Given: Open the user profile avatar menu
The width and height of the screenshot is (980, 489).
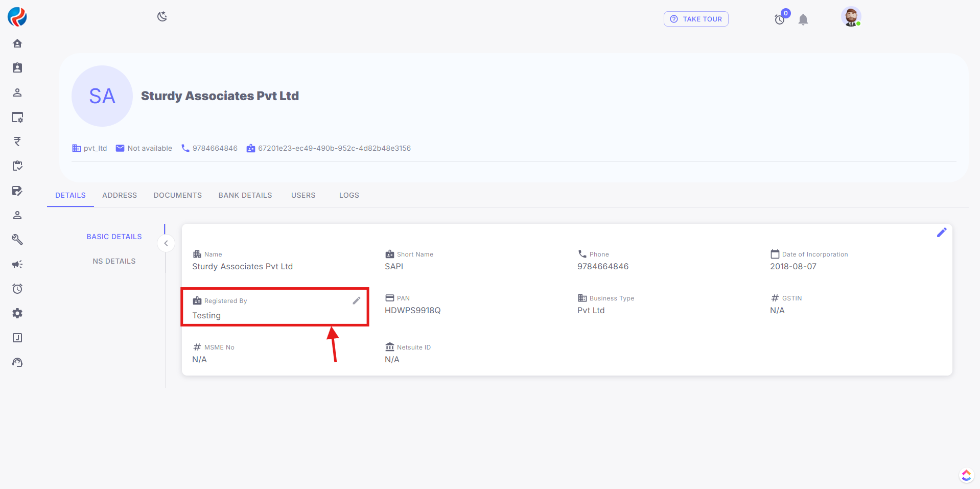Looking at the screenshot, I should (851, 17).
